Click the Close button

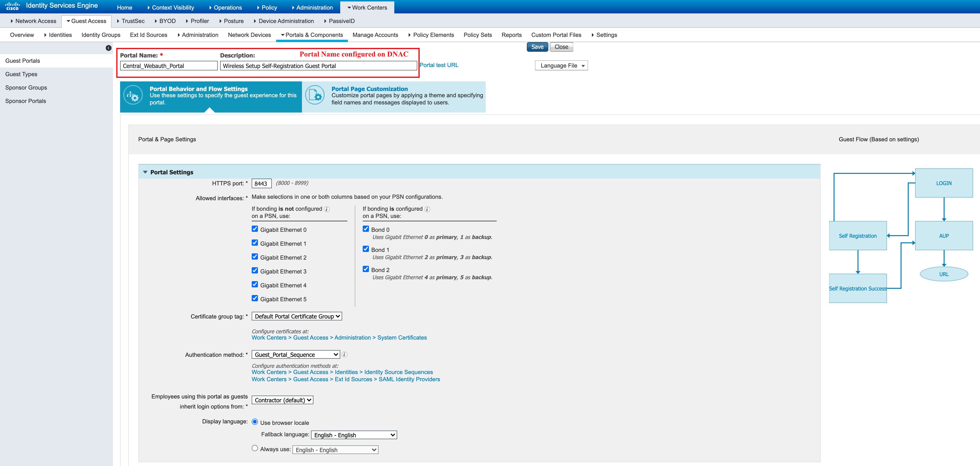[x=561, y=47]
